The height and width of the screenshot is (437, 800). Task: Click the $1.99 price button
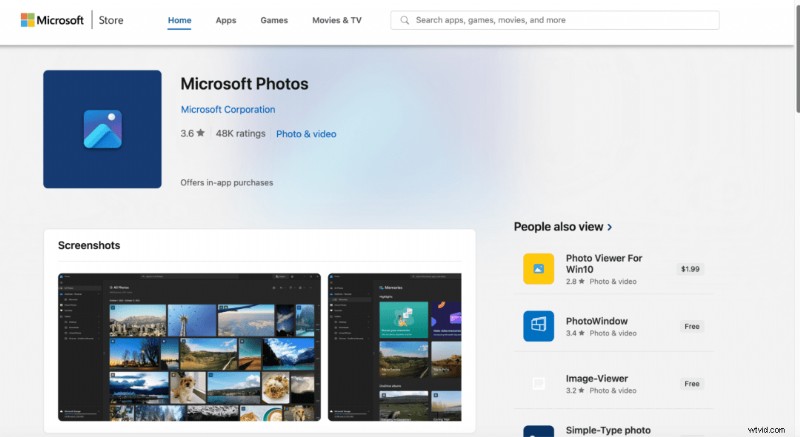(x=690, y=269)
